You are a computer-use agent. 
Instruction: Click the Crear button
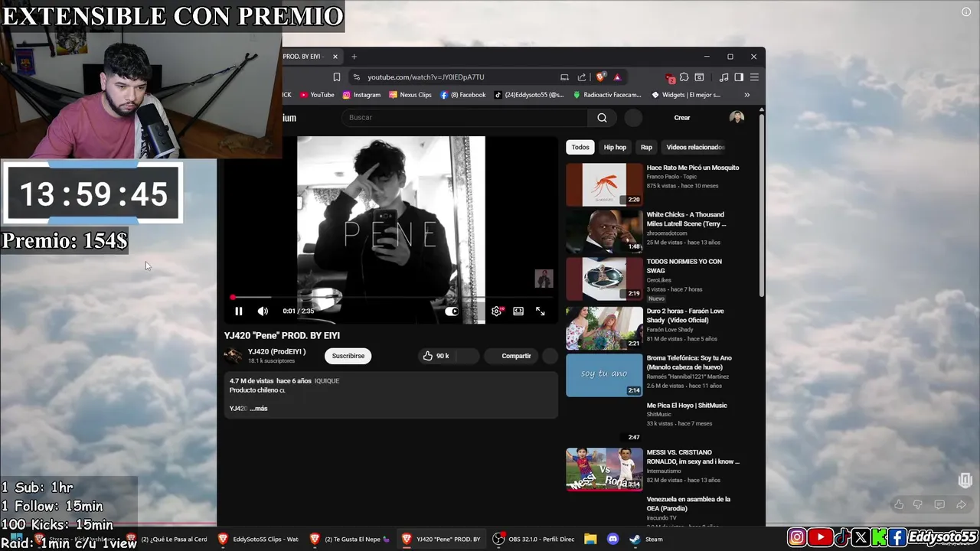pos(682,118)
